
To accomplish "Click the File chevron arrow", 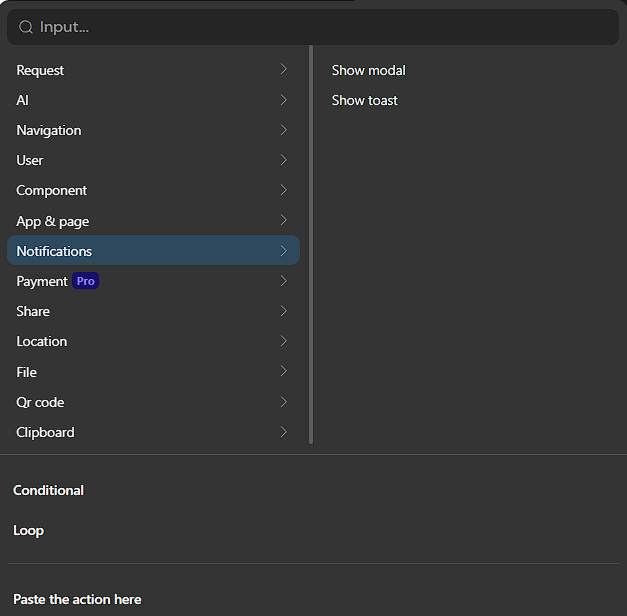I will [284, 372].
